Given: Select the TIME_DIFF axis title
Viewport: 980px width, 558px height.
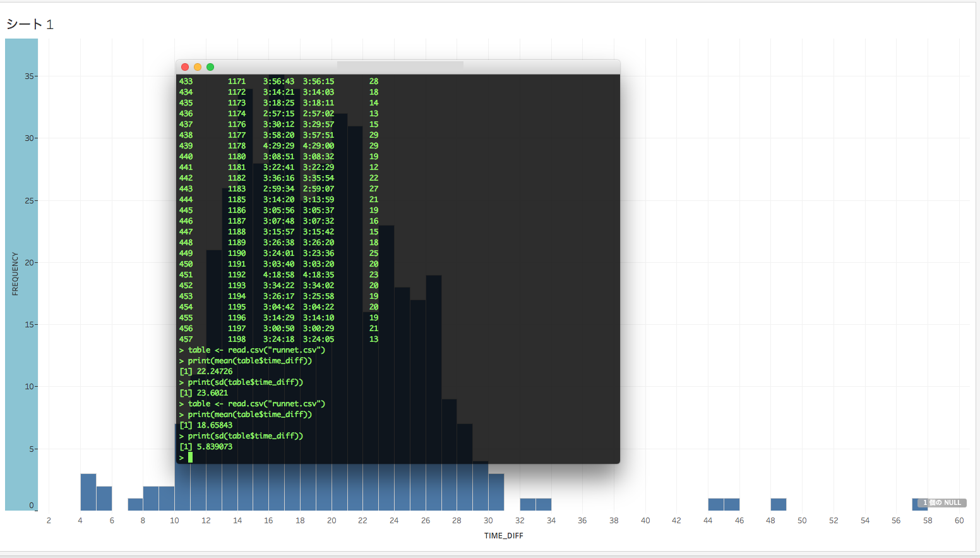Looking at the screenshot, I should coord(503,536).
